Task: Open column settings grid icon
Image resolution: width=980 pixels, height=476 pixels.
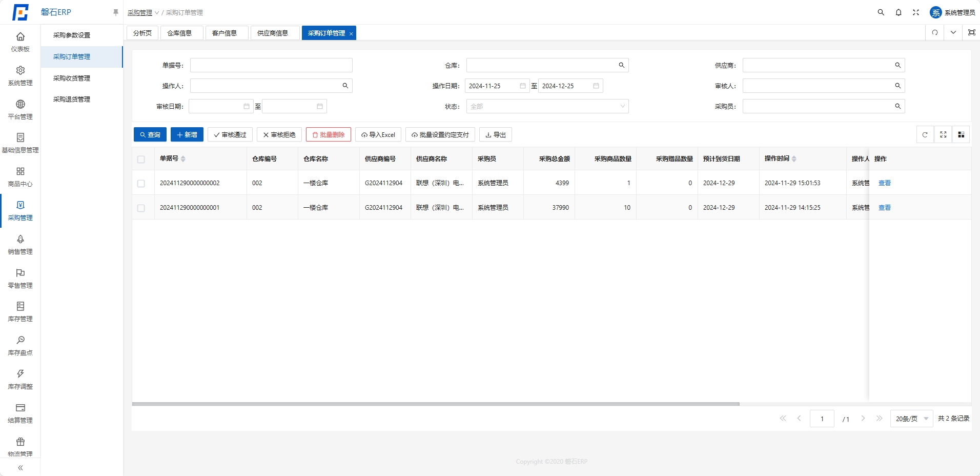Action: click(961, 135)
